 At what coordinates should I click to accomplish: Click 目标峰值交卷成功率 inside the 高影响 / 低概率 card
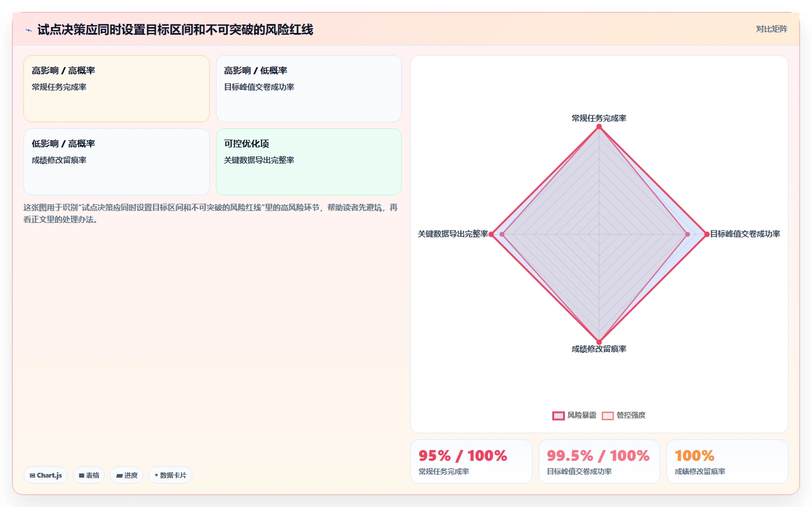pyautogui.click(x=259, y=87)
